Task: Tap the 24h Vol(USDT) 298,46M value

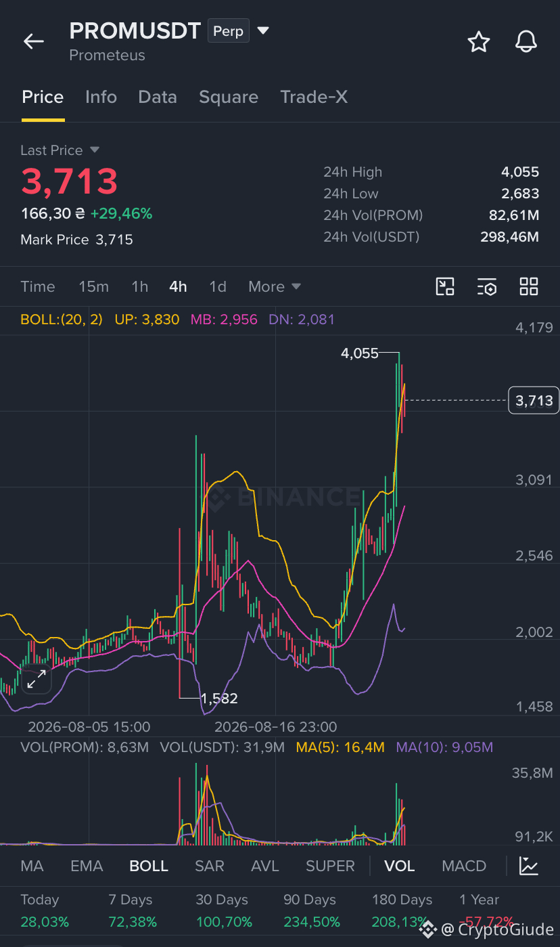Action: 511,237
